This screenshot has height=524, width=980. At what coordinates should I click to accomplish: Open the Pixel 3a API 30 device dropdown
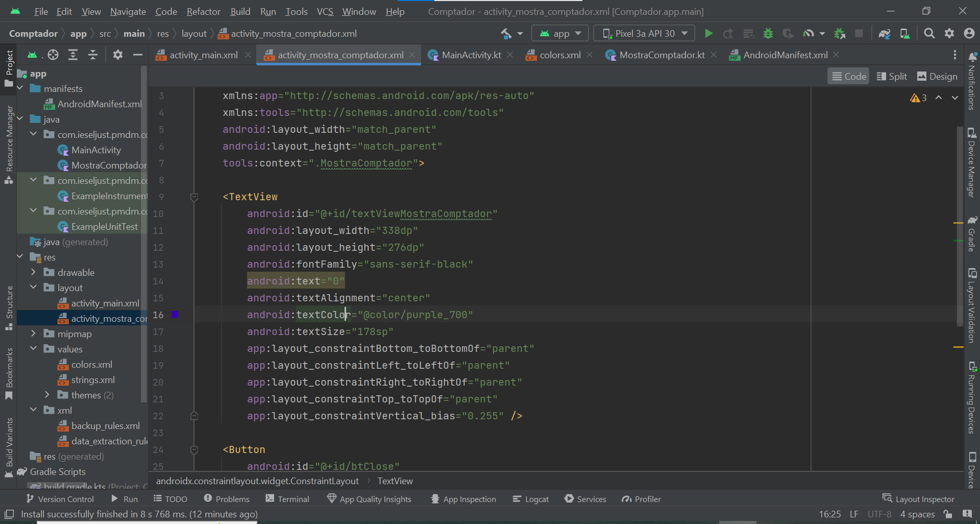(644, 33)
